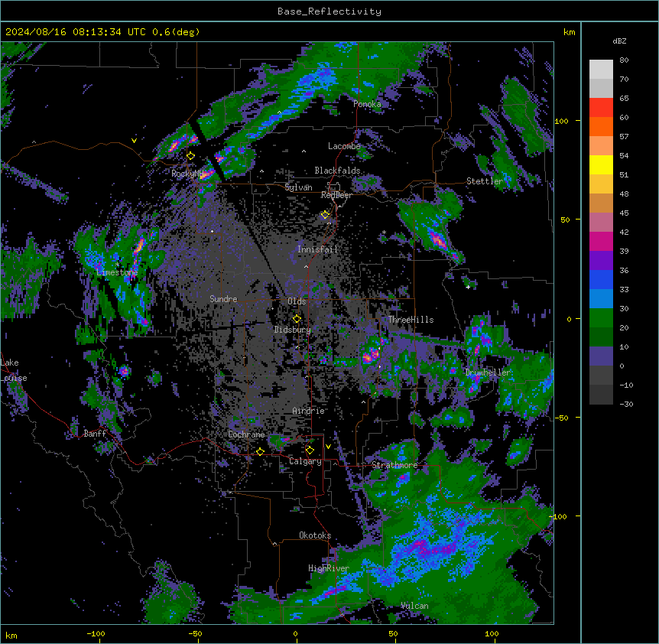The height and width of the screenshot is (644, 659).
Task: Click the yellow diamond marker below Cochrane
Action: 260,451
